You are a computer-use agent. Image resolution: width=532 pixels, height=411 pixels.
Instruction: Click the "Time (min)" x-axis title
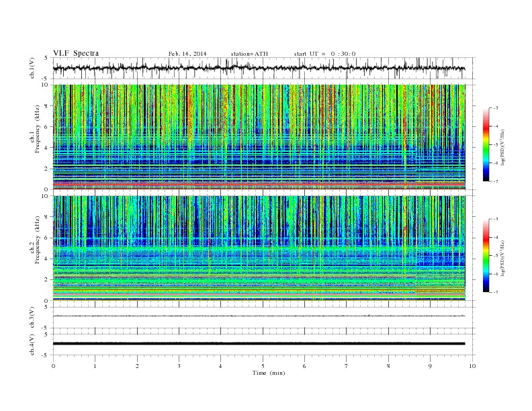click(269, 373)
